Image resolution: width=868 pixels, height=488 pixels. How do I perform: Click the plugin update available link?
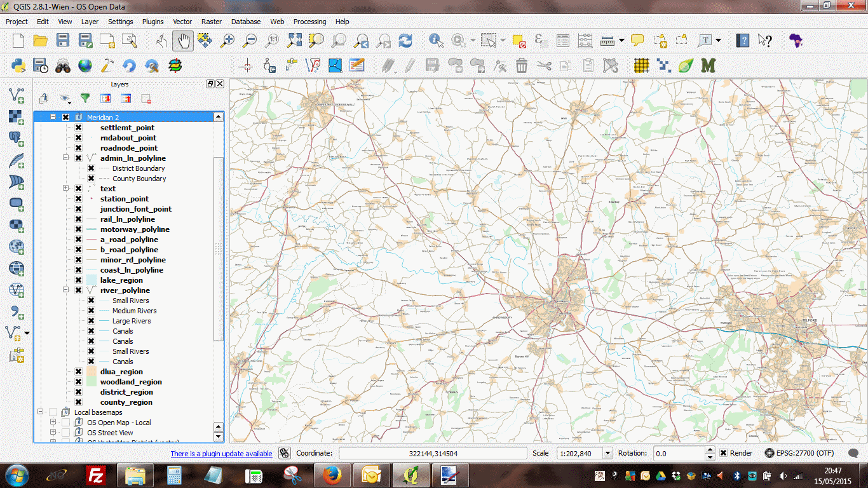[221, 454]
